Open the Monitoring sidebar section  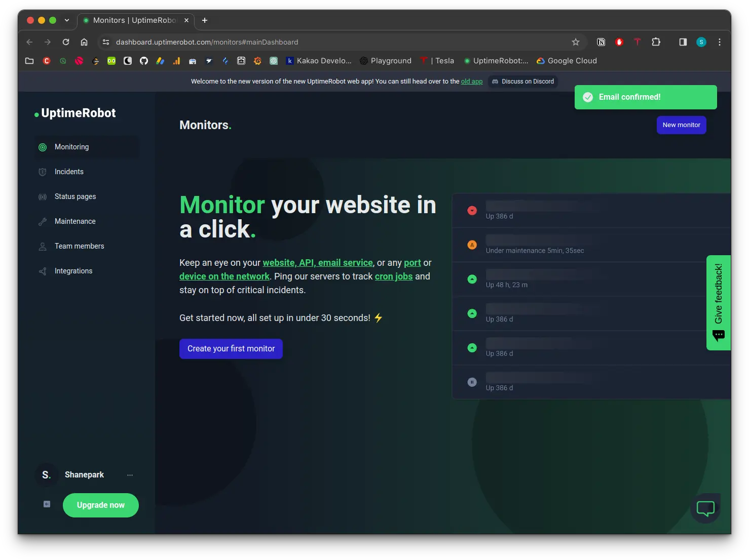(x=86, y=147)
